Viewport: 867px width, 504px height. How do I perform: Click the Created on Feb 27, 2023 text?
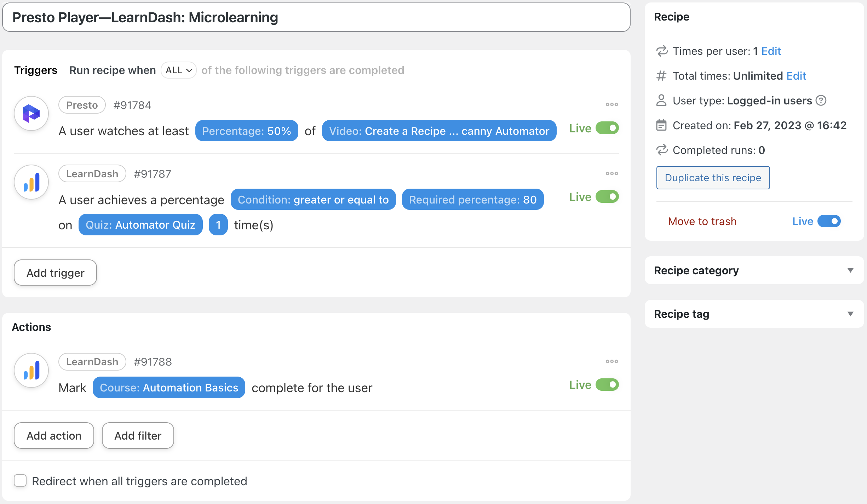tap(760, 125)
